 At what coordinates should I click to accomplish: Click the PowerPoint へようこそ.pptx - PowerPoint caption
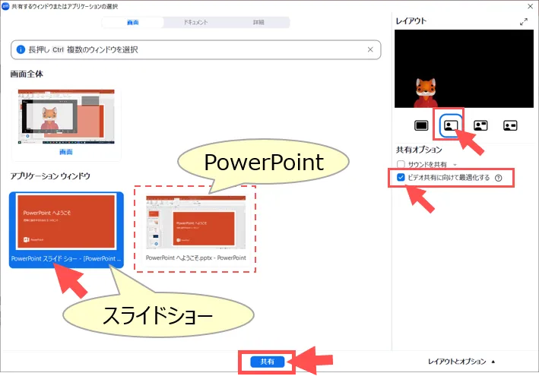click(196, 258)
